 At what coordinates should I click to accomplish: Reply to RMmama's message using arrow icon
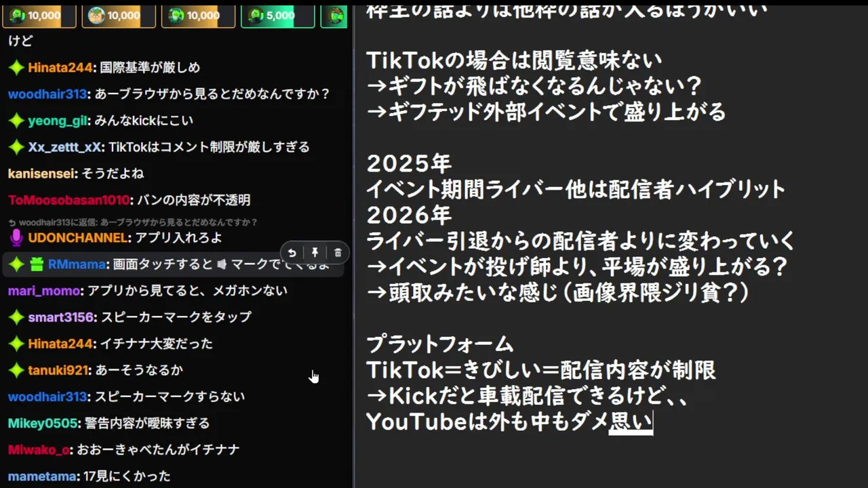(292, 253)
